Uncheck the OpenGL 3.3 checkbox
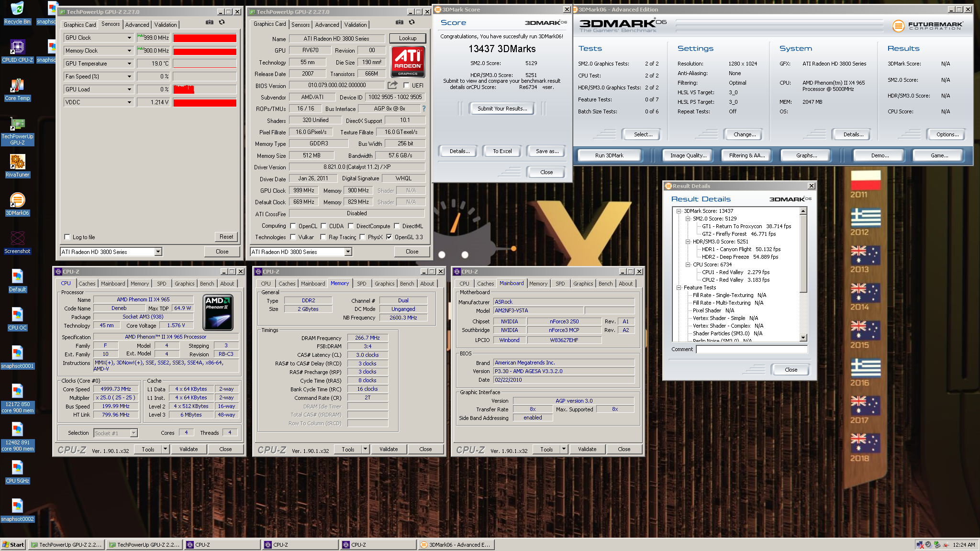This screenshot has width=980, height=551. point(389,237)
